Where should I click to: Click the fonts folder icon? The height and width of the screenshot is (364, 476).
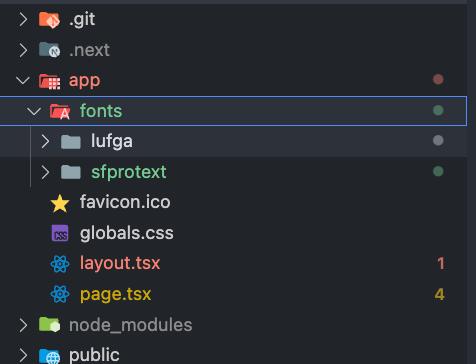(60, 111)
